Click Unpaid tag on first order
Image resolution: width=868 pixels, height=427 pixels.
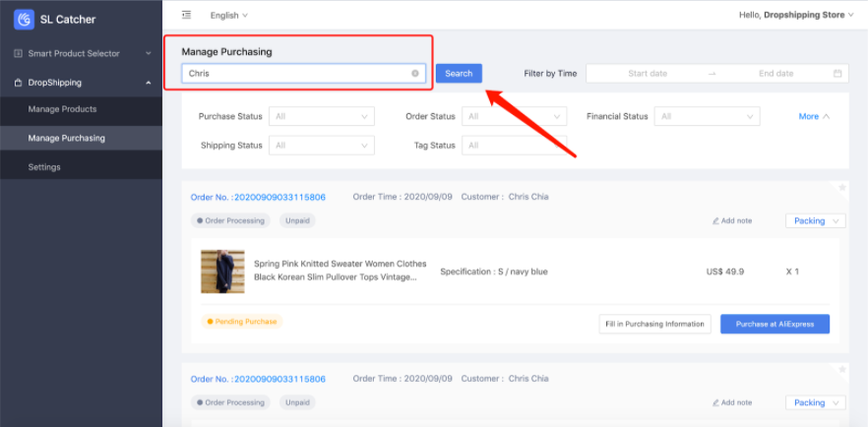pyautogui.click(x=297, y=220)
